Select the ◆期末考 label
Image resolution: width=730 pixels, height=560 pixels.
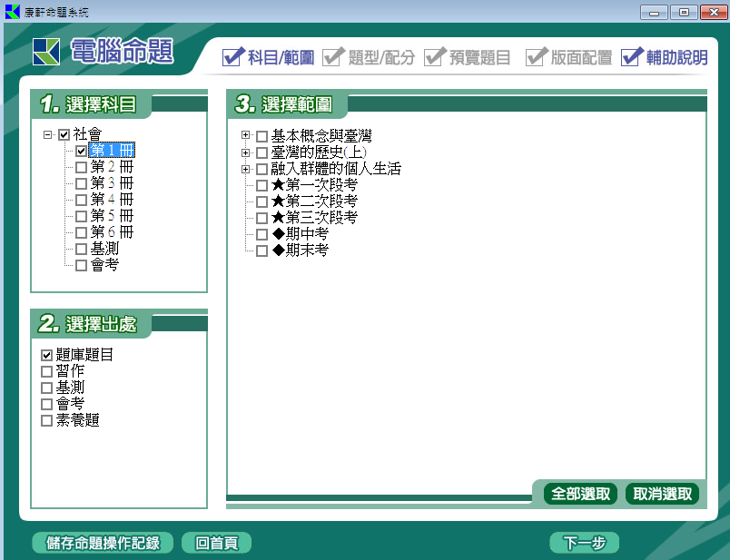(x=300, y=251)
